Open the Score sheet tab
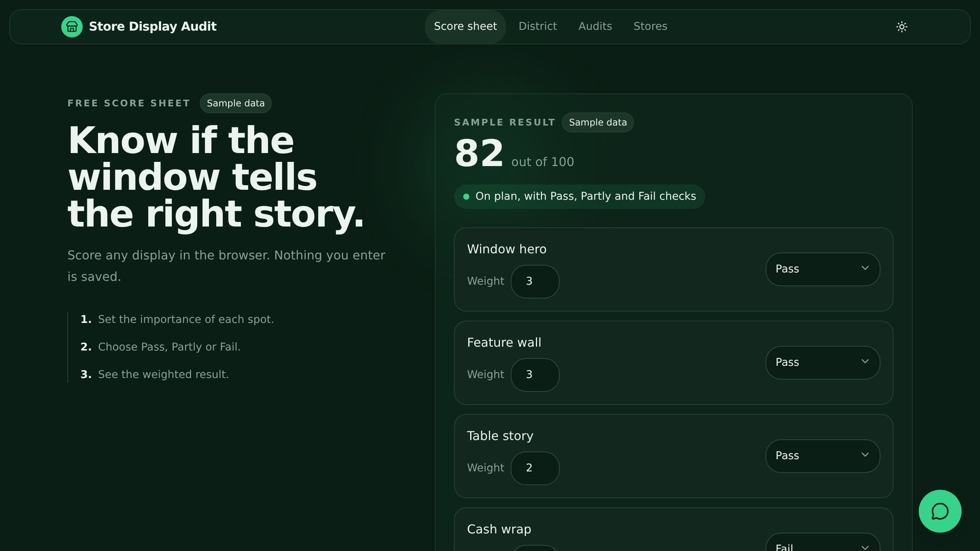The height and width of the screenshot is (551, 980). tap(465, 26)
